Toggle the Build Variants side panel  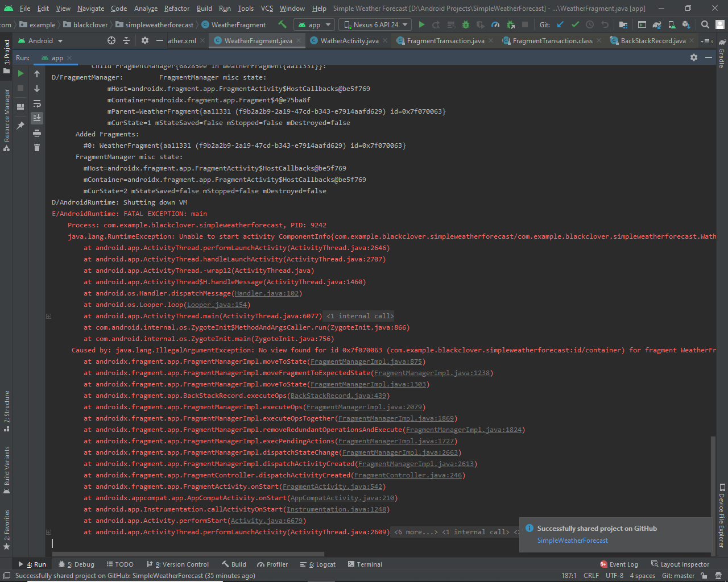point(7,469)
